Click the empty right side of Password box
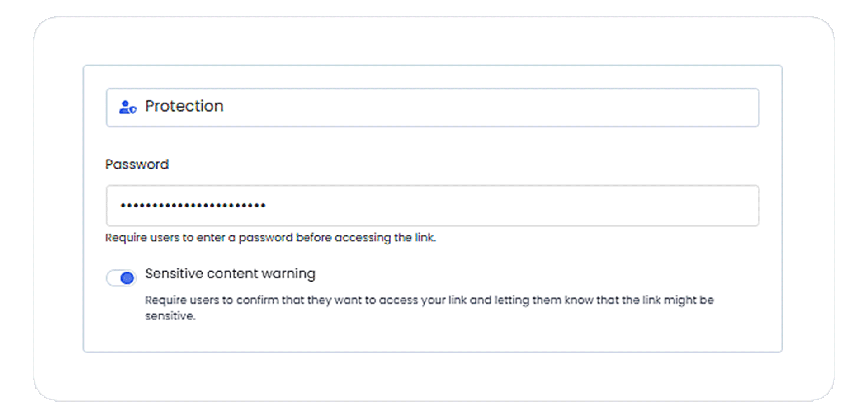The height and width of the screenshot is (418, 868). [x=542, y=206]
